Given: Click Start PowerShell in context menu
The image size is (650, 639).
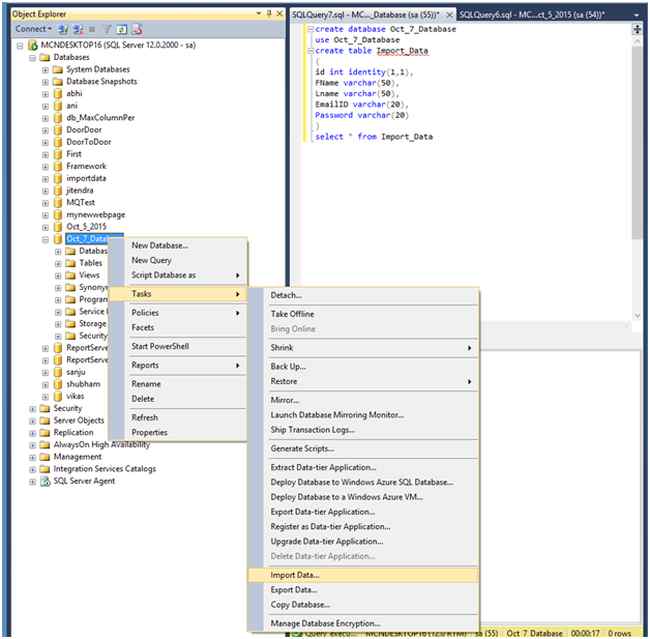Looking at the screenshot, I should point(178,346).
